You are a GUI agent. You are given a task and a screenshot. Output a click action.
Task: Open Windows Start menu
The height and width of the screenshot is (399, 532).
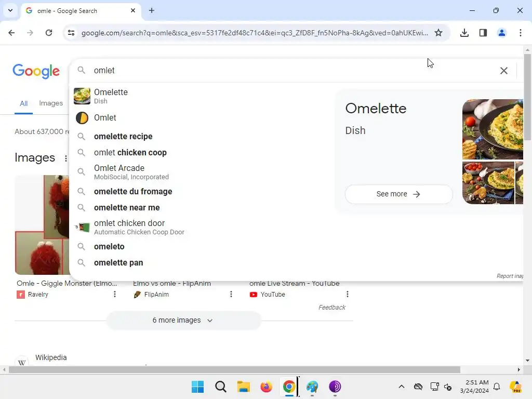[x=197, y=387]
